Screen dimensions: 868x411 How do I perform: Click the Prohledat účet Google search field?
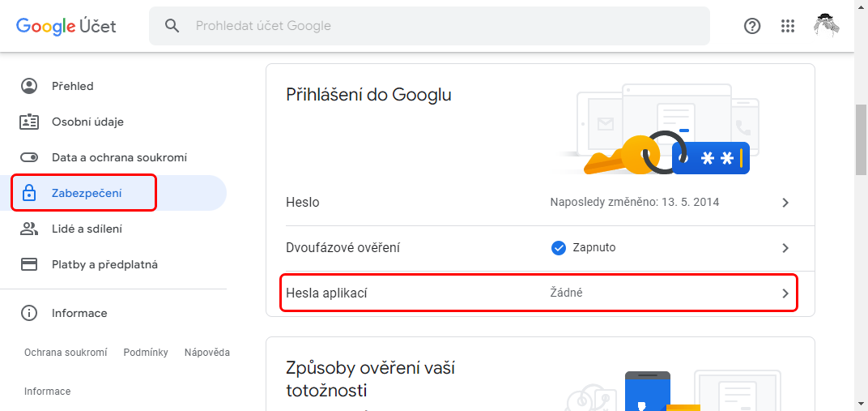tap(429, 26)
